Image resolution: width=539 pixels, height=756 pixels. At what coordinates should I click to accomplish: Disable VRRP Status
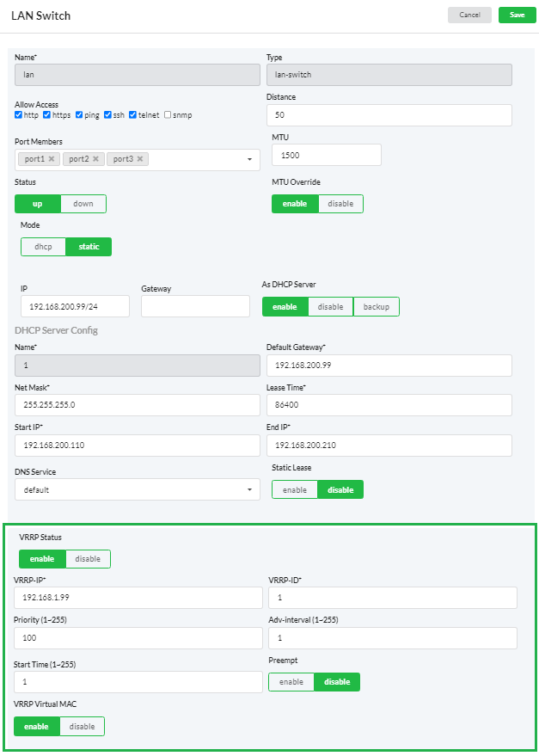tap(88, 558)
